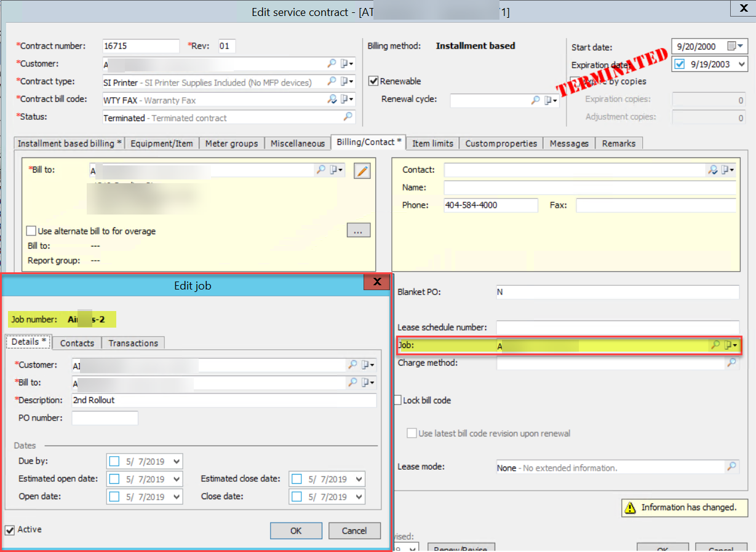756x552 pixels.
Task: Search Status with magnifier icon
Action: [x=348, y=117]
